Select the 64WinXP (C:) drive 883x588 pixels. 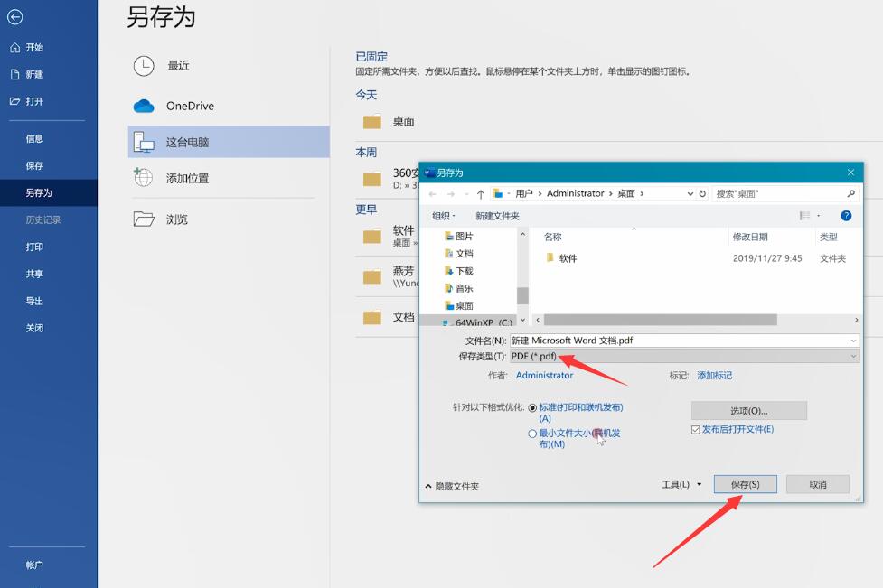click(x=477, y=322)
